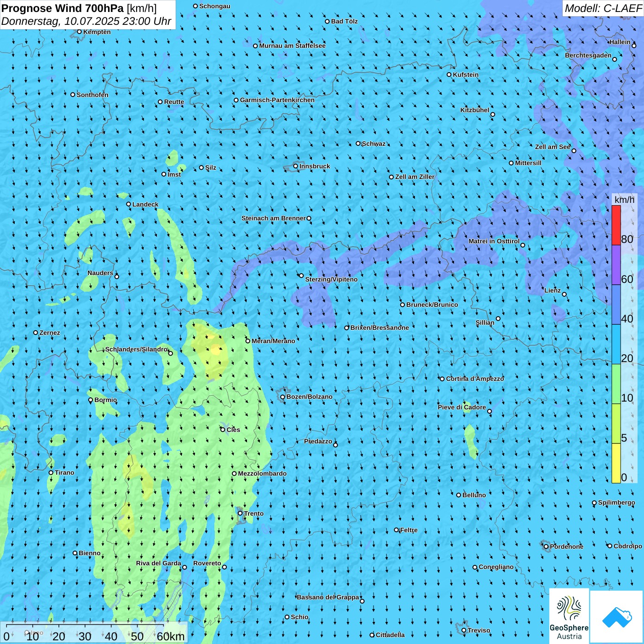Click the blue cloud-house app logo
This screenshot has width=644, height=644.
click(617, 617)
